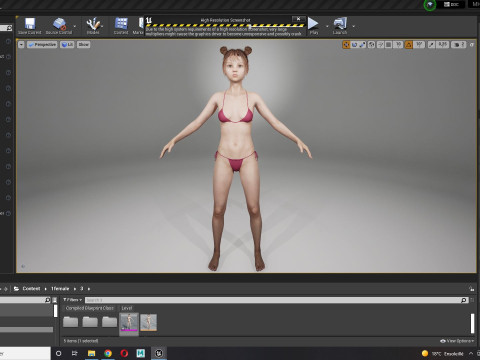Open the Perspective view mode menu
Viewport: 480px width, 360px height.
pyautogui.click(x=42, y=45)
